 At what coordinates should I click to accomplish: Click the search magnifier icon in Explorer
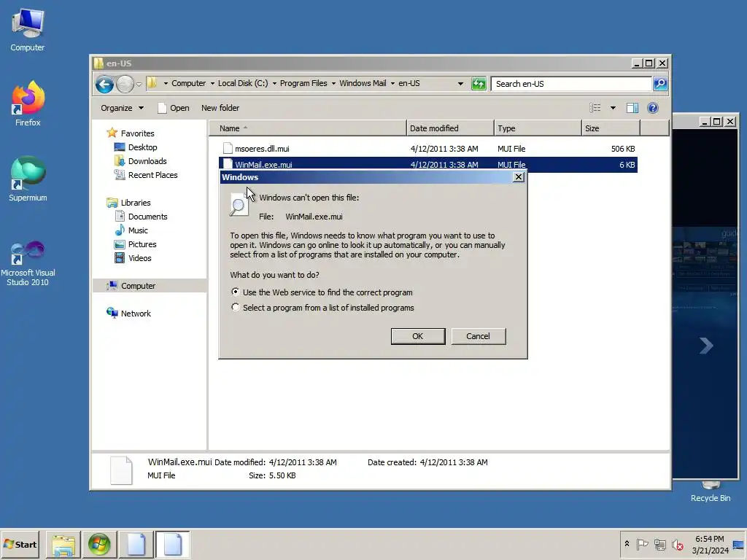[x=659, y=84]
